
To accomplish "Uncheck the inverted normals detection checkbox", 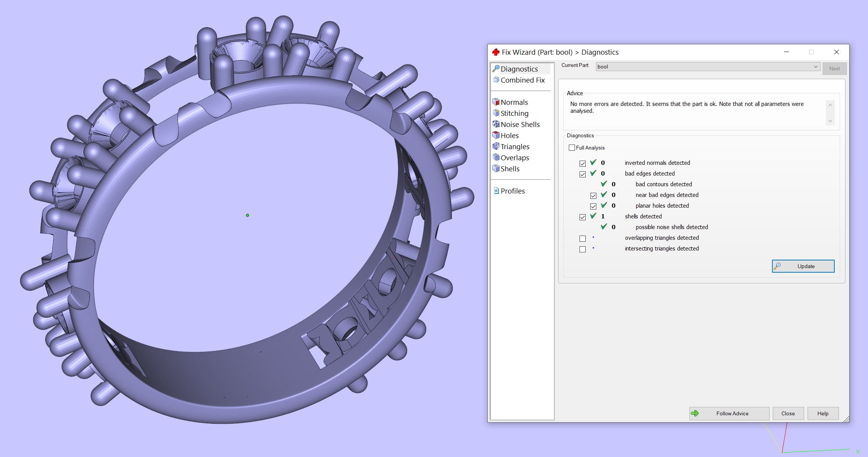I will 583,164.
